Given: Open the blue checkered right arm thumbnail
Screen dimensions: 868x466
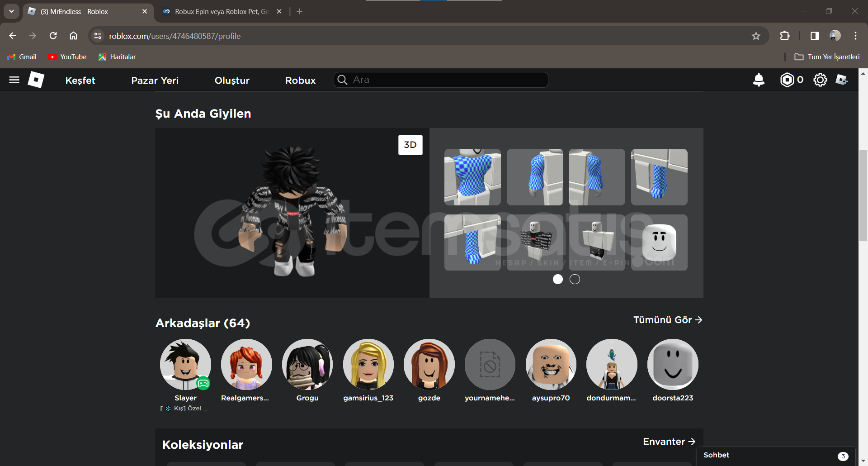Looking at the screenshot, I should click(535, 177).
